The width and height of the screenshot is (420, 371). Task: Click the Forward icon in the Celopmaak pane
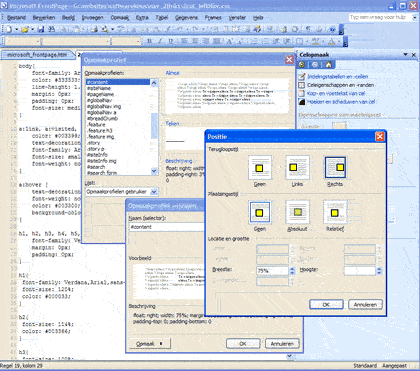[x=315, y=65]
